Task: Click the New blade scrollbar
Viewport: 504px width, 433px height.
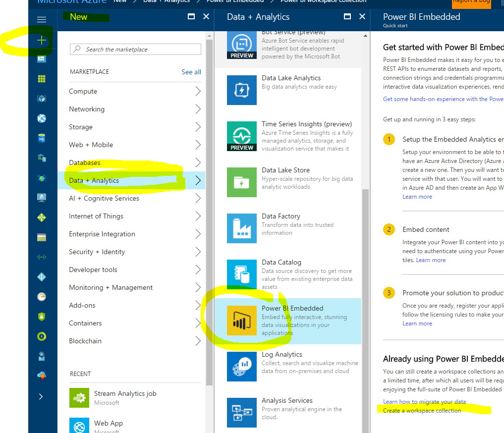Action: [209, 212]
